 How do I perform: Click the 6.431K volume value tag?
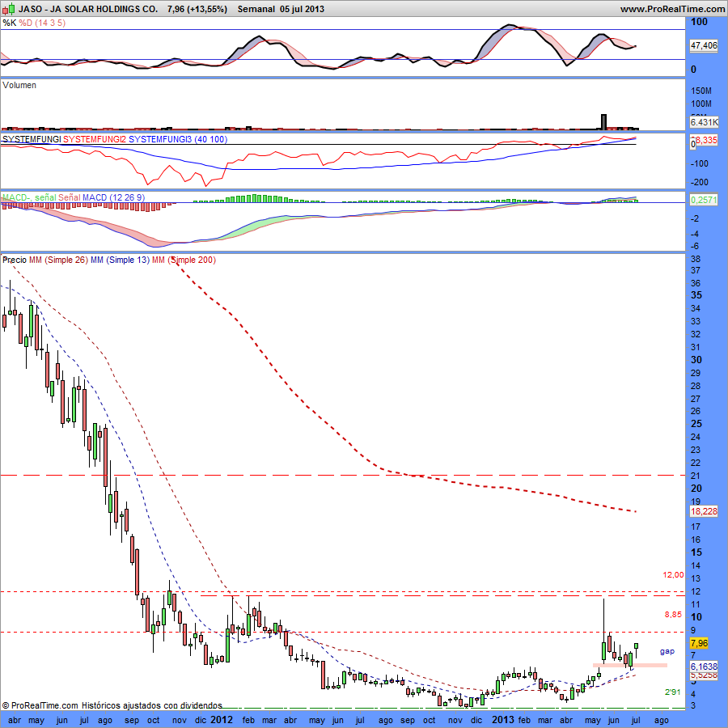704,122
